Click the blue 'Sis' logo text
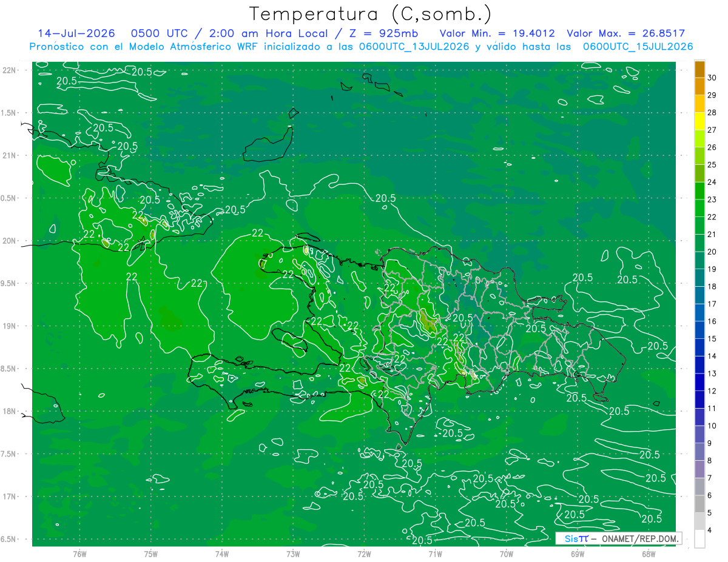Screen dimensions: 728x562 point(571,538)
